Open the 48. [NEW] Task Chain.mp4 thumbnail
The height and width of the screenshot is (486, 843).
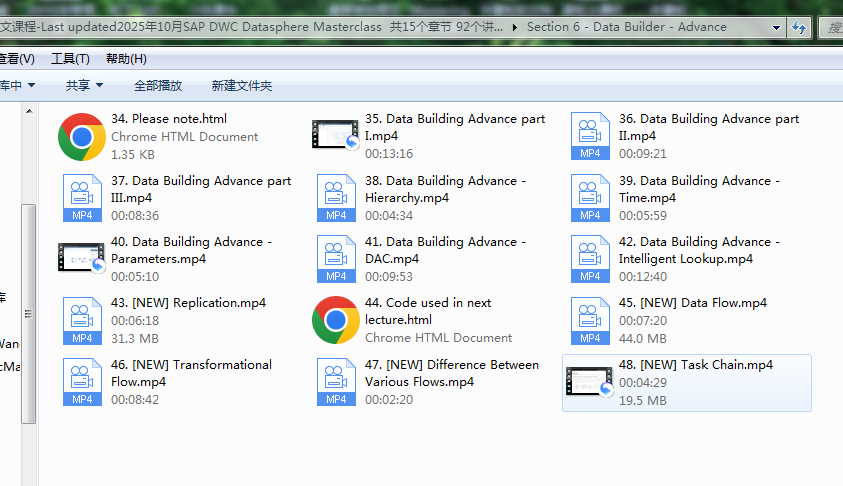click(589, 381)
